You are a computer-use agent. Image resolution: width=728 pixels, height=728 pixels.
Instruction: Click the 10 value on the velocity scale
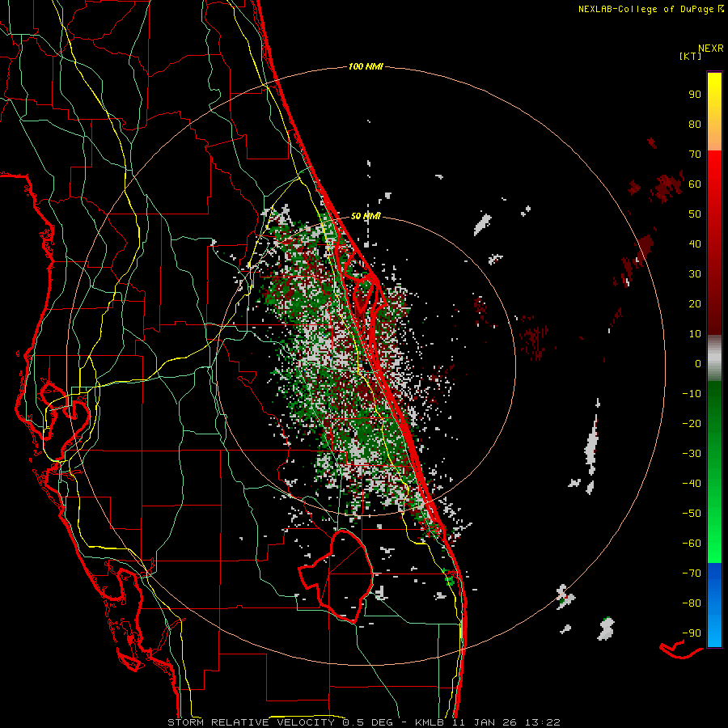[695, 334]
